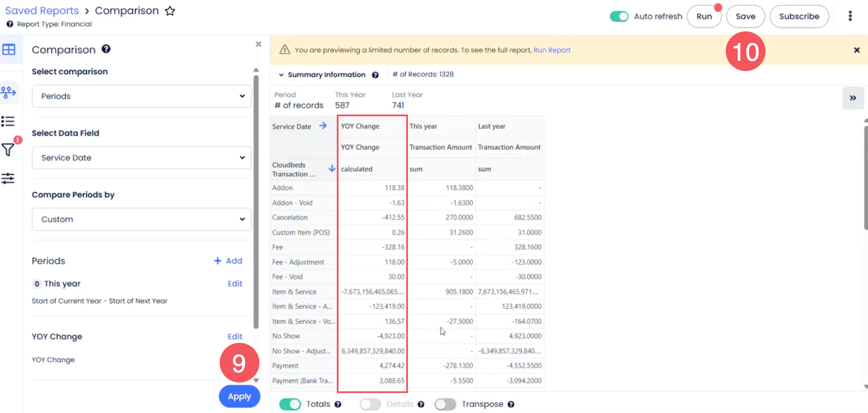Click the favorite star next to Comparison

coord(170,11)
